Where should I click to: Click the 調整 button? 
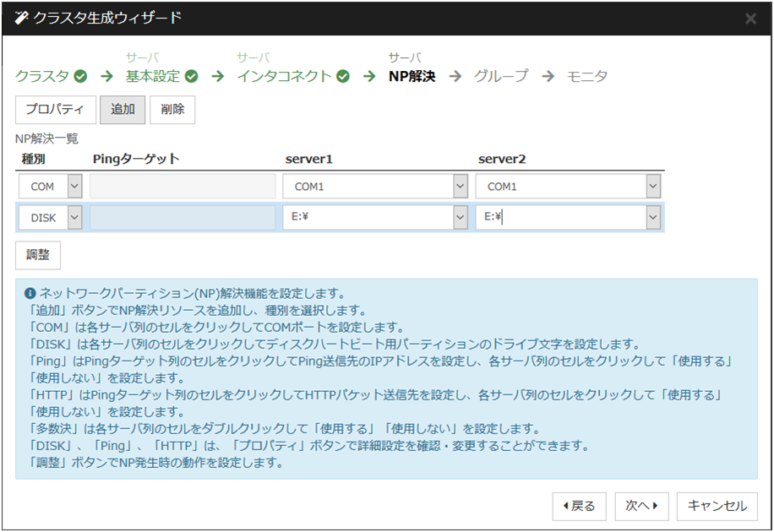point(38,254)
